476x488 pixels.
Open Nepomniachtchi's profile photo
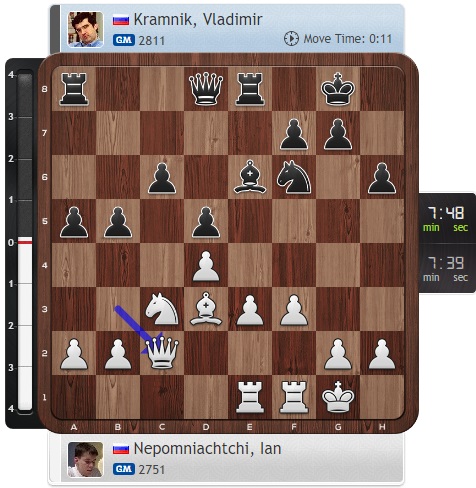pyautogui.click(x=85, y=459)
